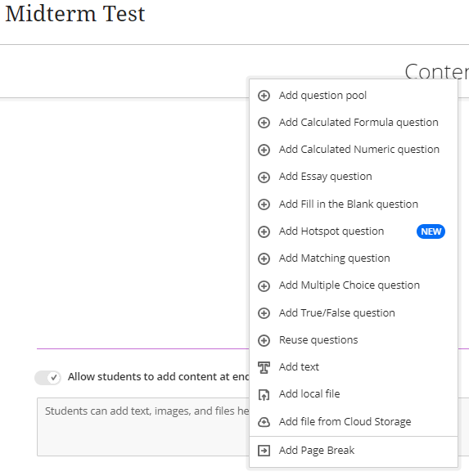Select Add Calculated Formula question

coord(354,123)
